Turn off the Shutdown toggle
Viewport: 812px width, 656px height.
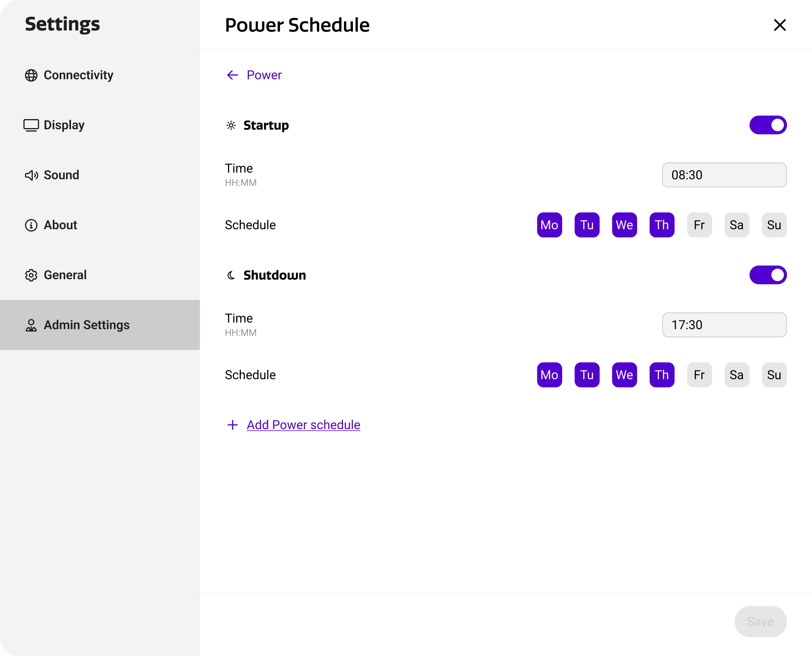coord(768,275)
